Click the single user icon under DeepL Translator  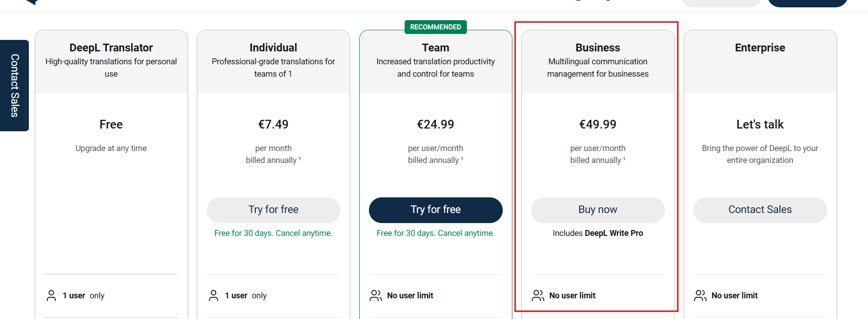coord(51,296)
